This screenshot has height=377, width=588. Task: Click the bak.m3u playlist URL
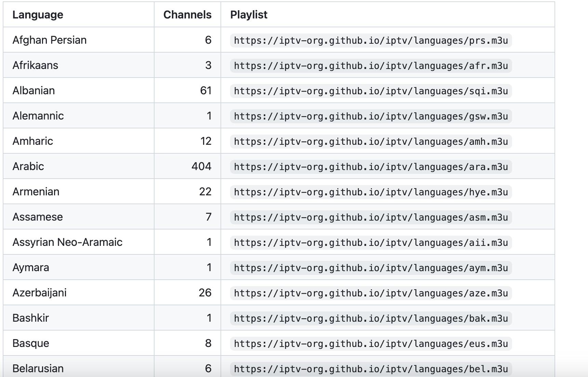point(371,318)
